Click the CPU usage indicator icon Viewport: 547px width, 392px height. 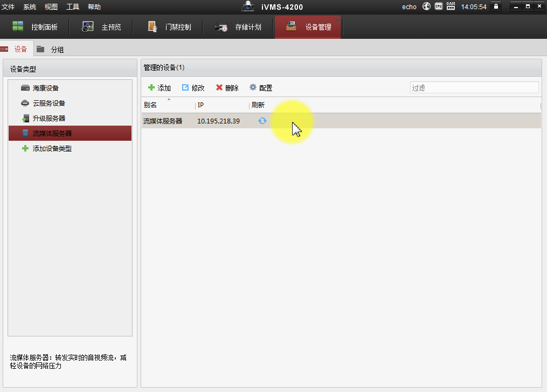tap(439, 7)
